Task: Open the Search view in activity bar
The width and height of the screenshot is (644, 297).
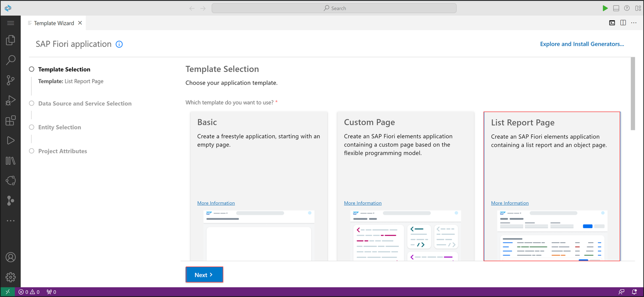Action: pyautogui.click(x=10, y=60)
